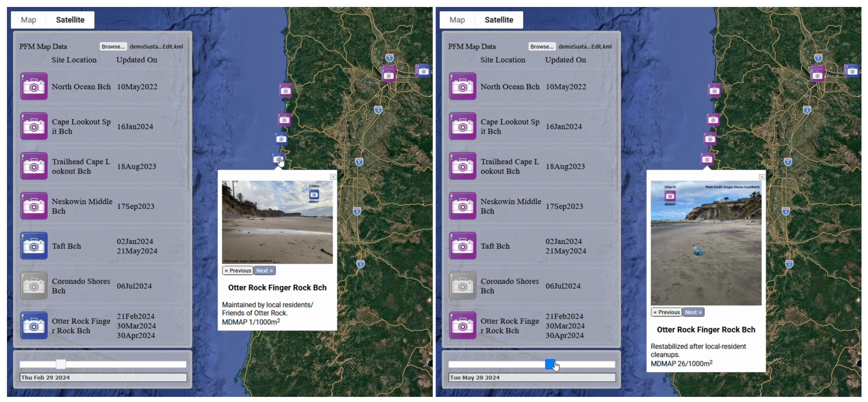
Task: Click blue Otter Rock camera icon in left list
Action: (34, 325)
